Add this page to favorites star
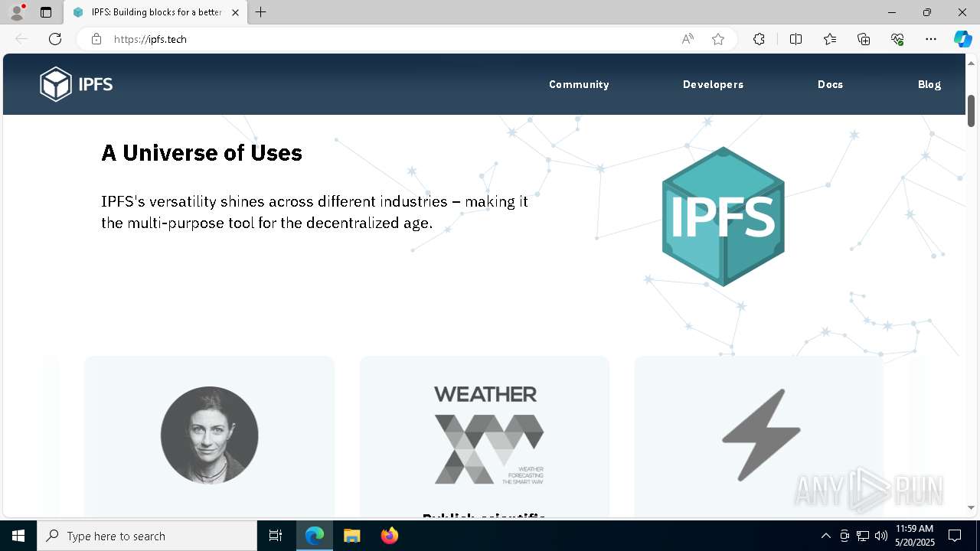 pyautogui.click(x=718, y=39)
